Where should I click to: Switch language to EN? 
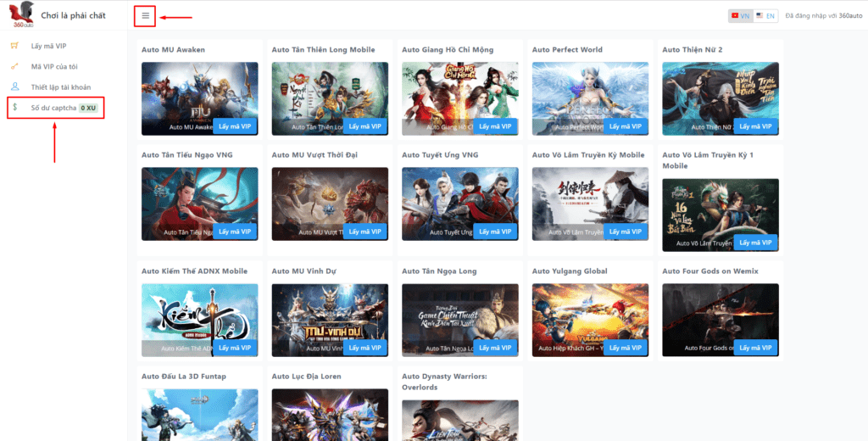765,16
